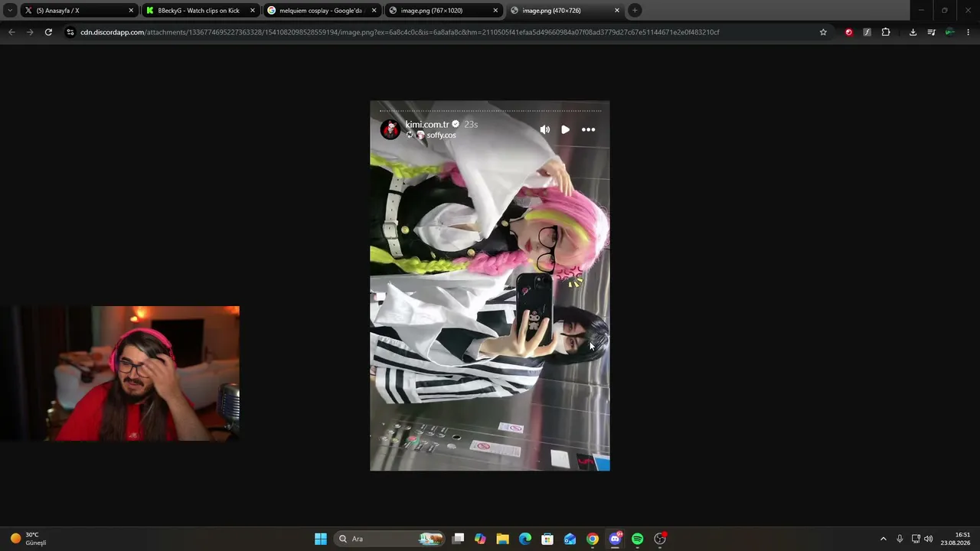Screen dimensions: 980x551
Task: Open the media controls icon
Action: tap(931, 32)
